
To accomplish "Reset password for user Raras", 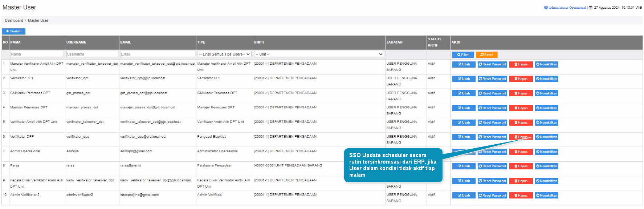I will coord(492,166).
